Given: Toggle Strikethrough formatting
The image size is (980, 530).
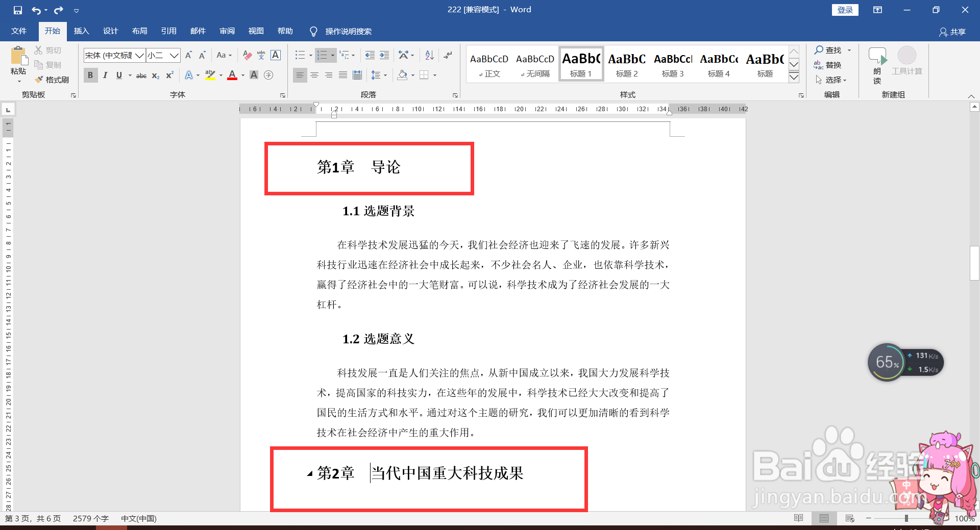Looking at the screenshot, I should (141, 75).
